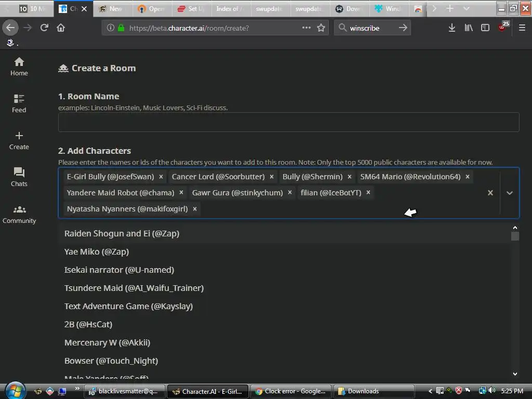The height and width of the screenshot is (399, 532).
Task: Open the downloads panel arrow
Action: 451,28
